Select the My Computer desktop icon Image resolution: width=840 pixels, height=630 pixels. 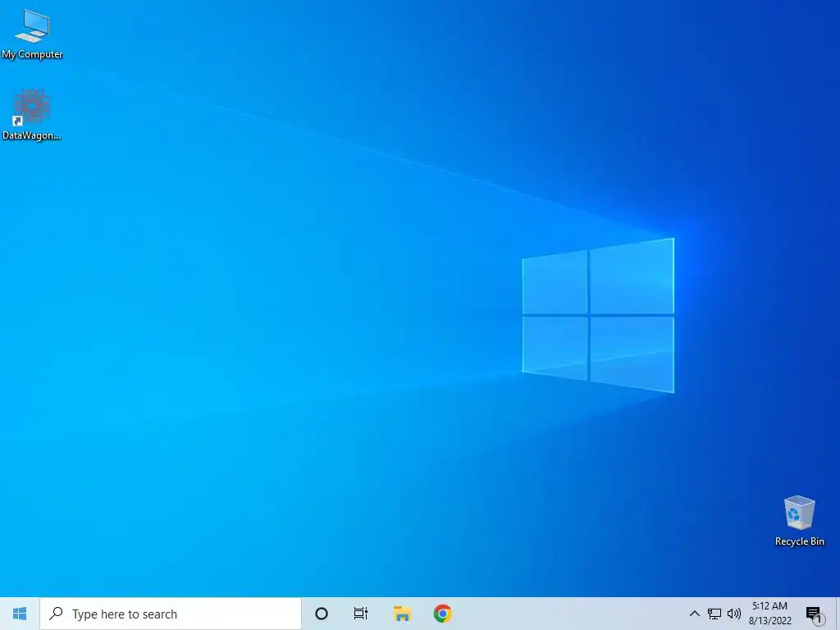[32, 34]
